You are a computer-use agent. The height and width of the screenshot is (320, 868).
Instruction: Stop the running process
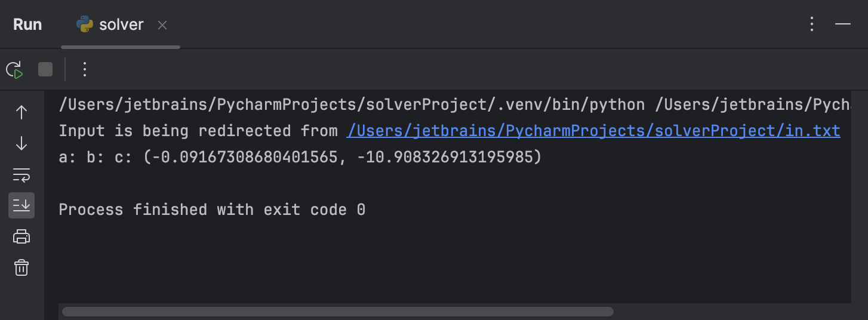point(45,70)
